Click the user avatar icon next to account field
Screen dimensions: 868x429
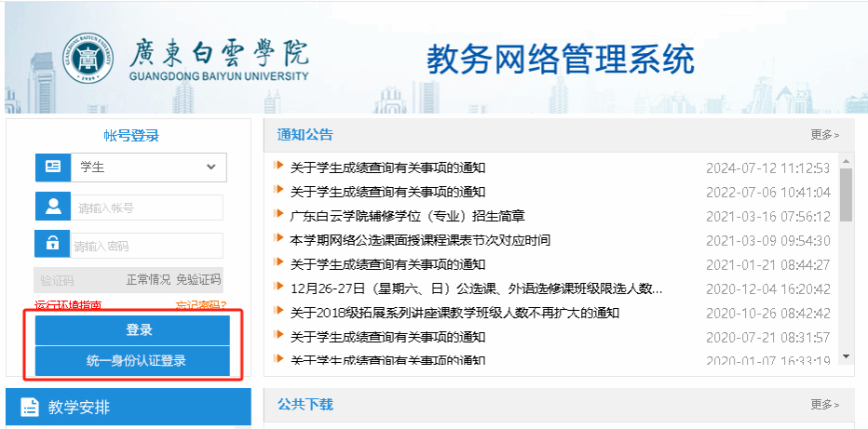tap(53, 207)
